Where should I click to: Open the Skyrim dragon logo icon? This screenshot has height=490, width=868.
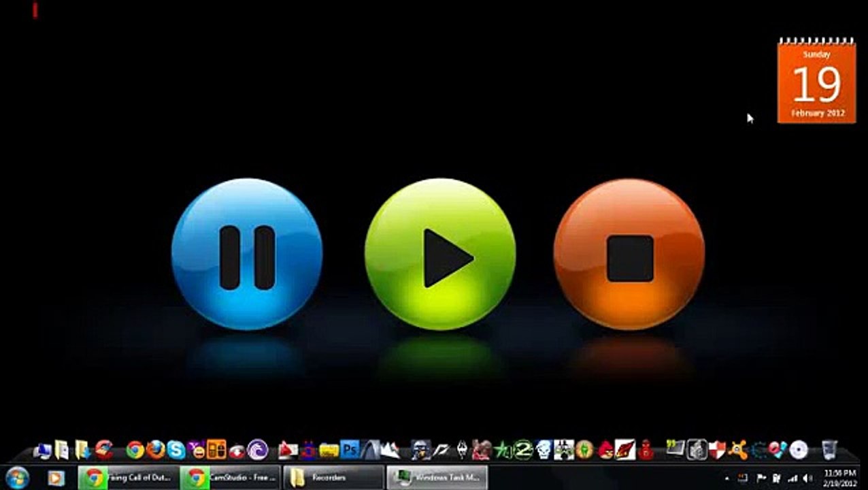[463, 449]
